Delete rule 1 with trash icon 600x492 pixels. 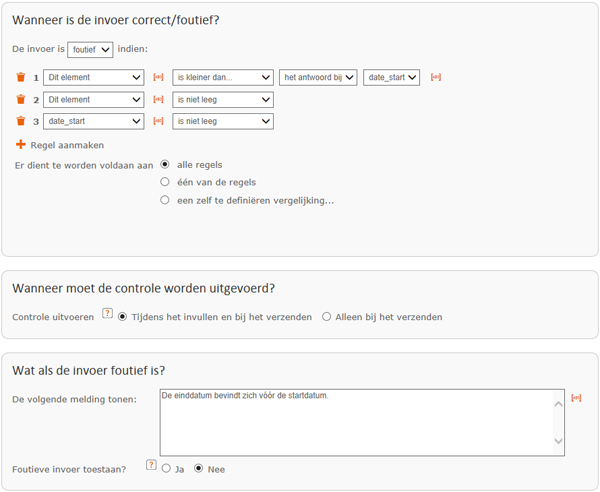pos(21,77)
